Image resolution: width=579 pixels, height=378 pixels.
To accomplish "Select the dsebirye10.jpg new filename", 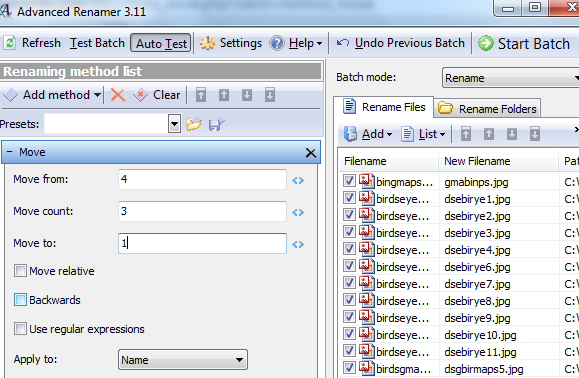I will click(x=480, y=335).
